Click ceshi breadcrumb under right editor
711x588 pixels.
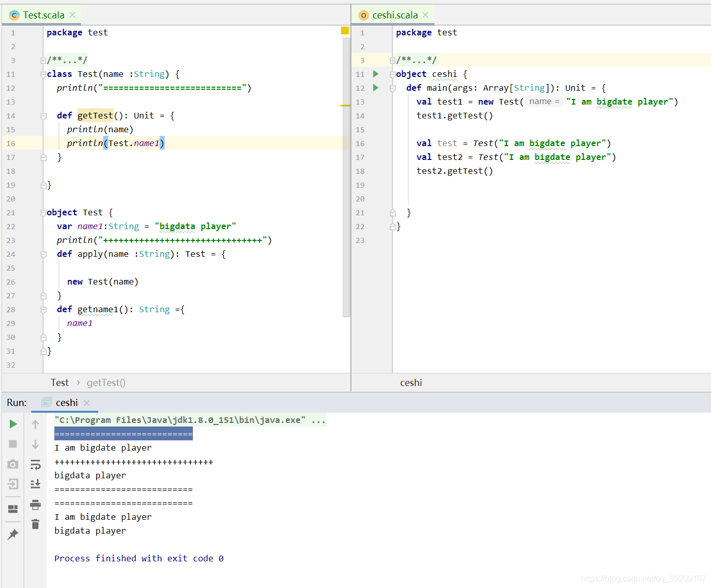(411, 382)
